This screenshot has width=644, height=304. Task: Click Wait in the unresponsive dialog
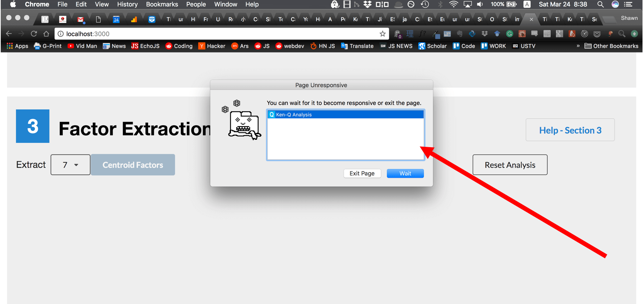405,174
